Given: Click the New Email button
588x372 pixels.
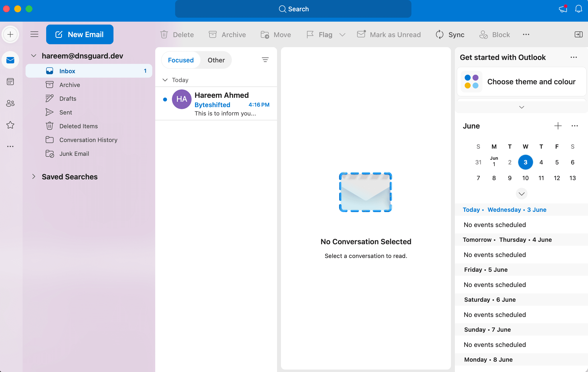Looking at the screenshot, I should (x=80, y=34).
